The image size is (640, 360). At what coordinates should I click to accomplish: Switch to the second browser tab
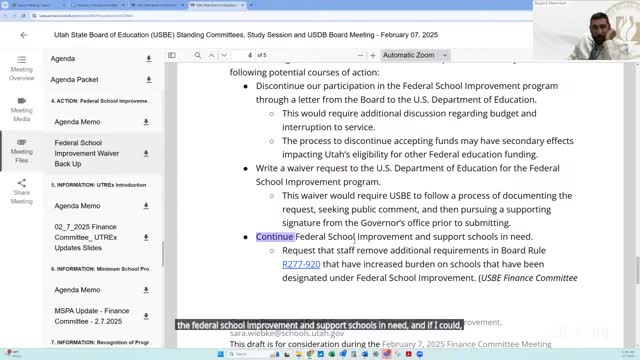98,5
